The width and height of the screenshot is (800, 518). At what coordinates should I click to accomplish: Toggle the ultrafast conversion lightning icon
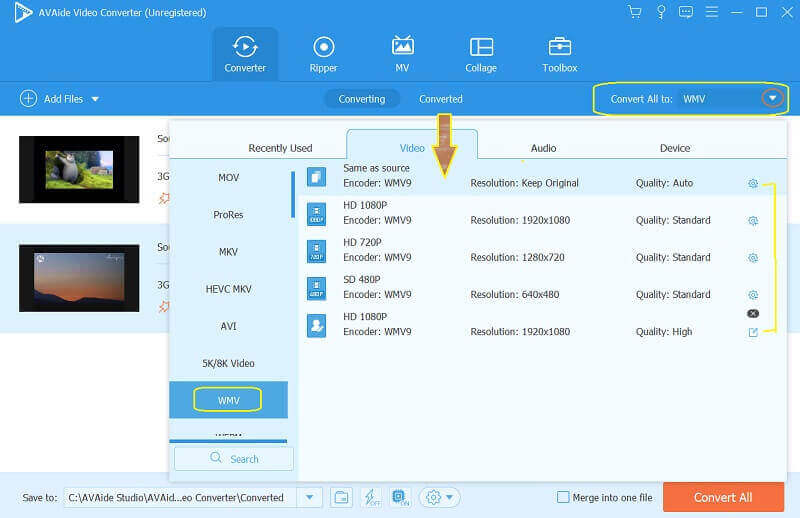click(x=371, y=497)
